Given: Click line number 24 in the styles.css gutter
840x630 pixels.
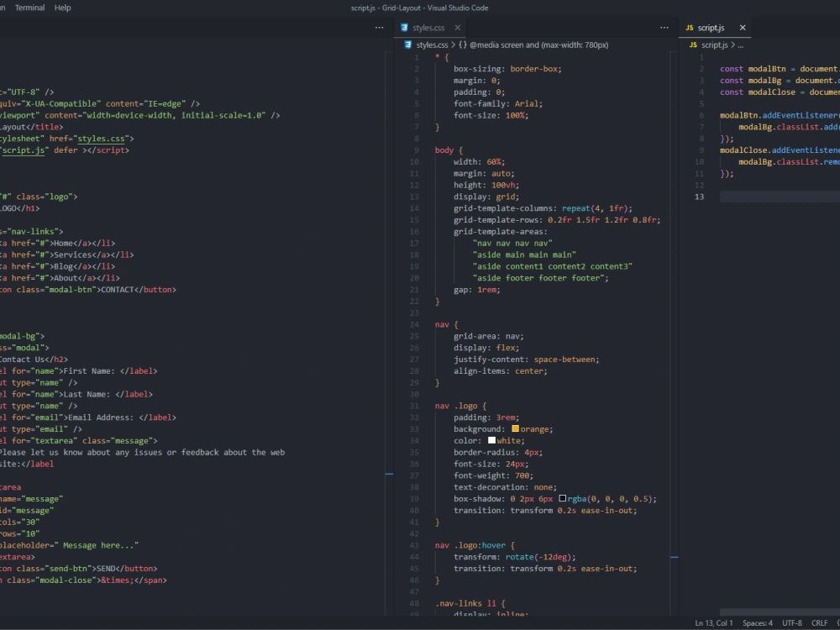Looking at the screenshot, I should 414,324.
